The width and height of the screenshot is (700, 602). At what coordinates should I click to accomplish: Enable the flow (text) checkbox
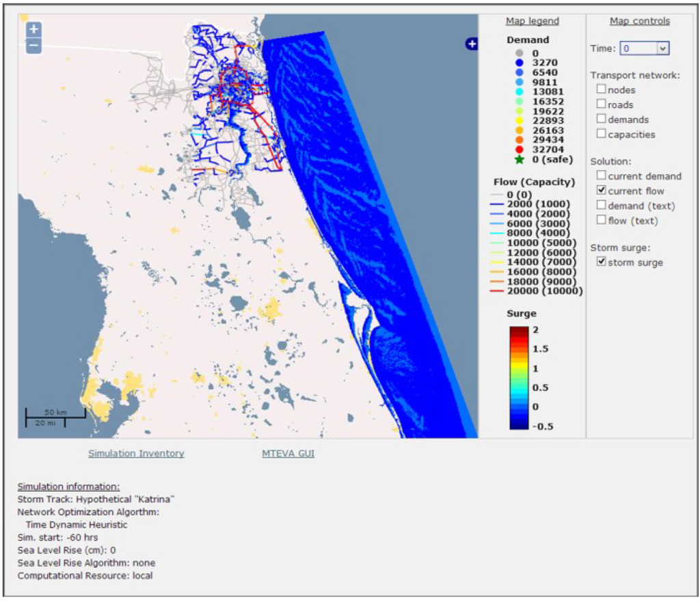click(601, 220)
